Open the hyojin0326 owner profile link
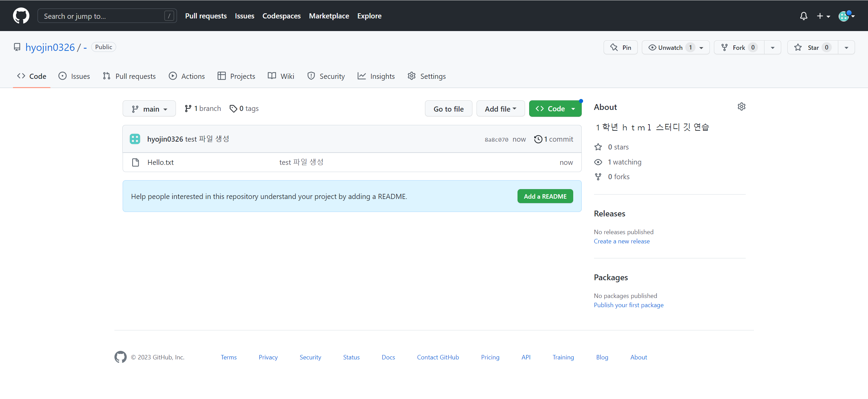This screenshot has height=399, width=868. pyautogui.click(x=50, y=47)
